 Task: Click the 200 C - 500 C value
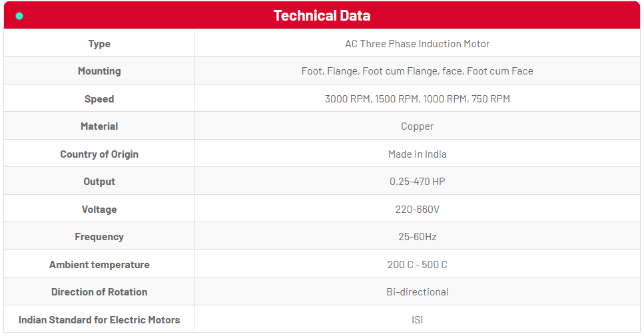(x=417, y=265)
